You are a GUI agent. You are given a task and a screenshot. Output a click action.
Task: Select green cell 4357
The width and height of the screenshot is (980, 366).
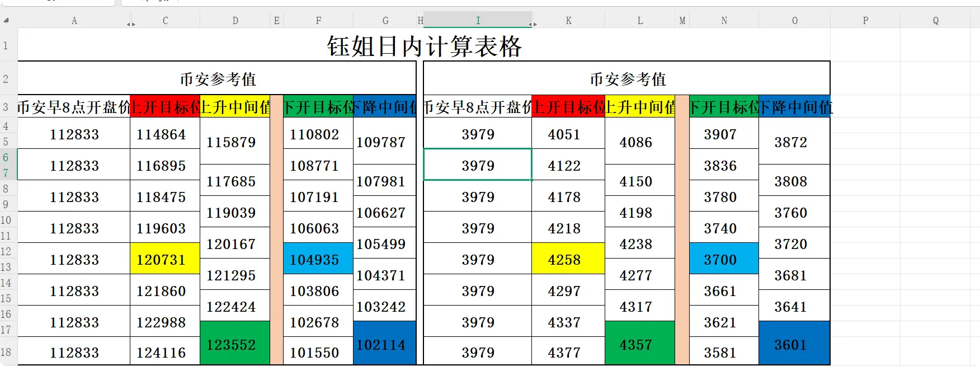640,344
